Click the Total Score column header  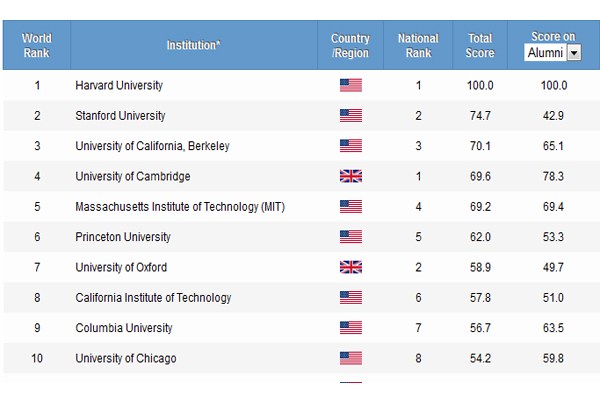479,45
